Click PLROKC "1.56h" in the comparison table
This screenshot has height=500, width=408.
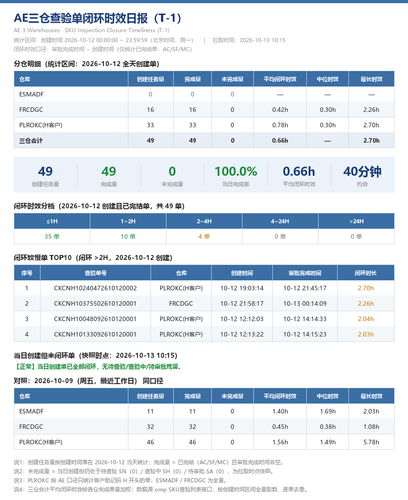280,442
